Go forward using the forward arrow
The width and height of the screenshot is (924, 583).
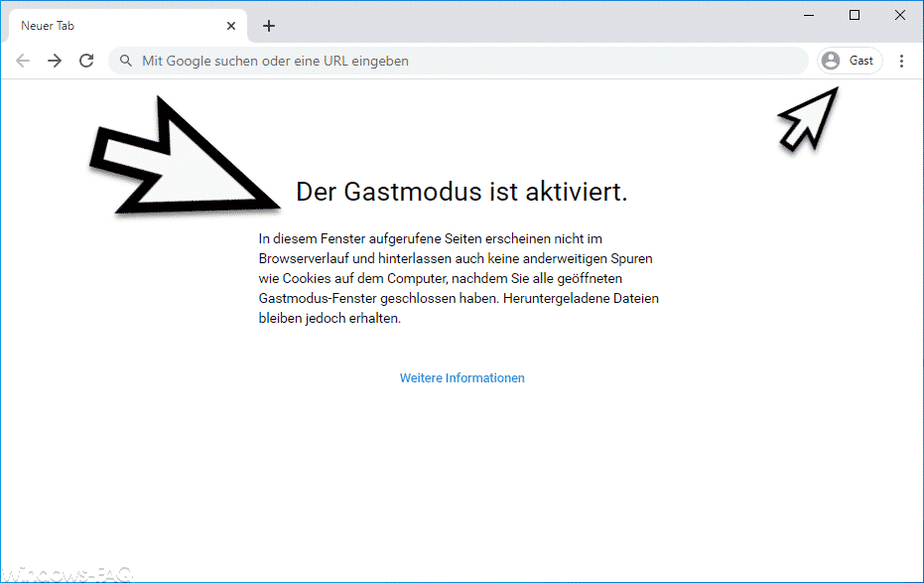(55, 61)
